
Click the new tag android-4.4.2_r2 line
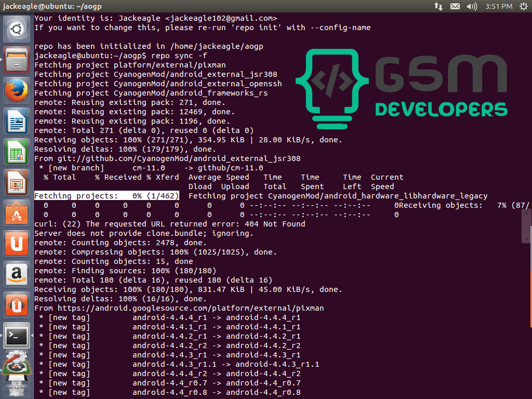pos(170,345)
